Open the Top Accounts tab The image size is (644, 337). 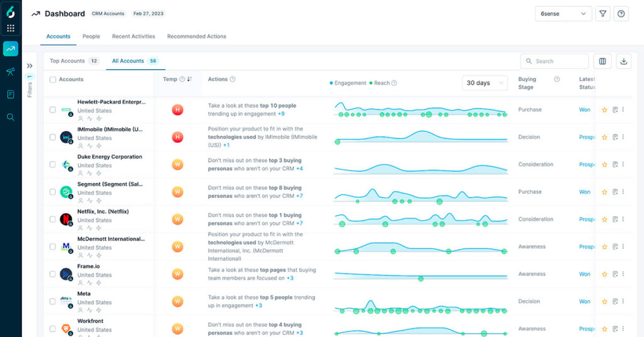pos(67,61)
